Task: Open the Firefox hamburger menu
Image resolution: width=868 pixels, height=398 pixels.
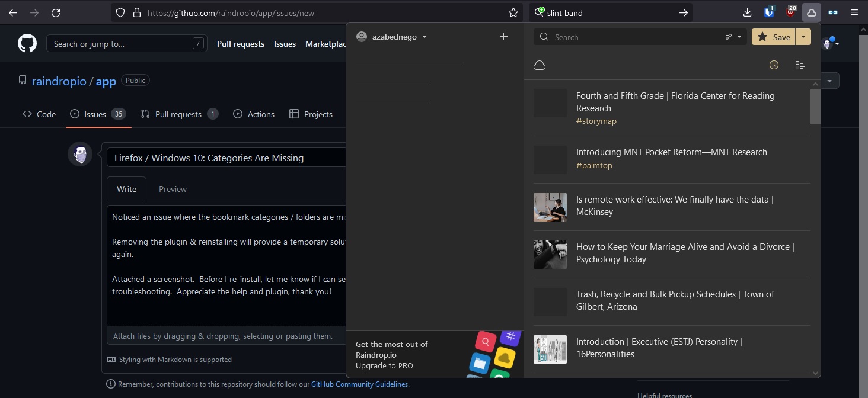Action: coord(854,12)
